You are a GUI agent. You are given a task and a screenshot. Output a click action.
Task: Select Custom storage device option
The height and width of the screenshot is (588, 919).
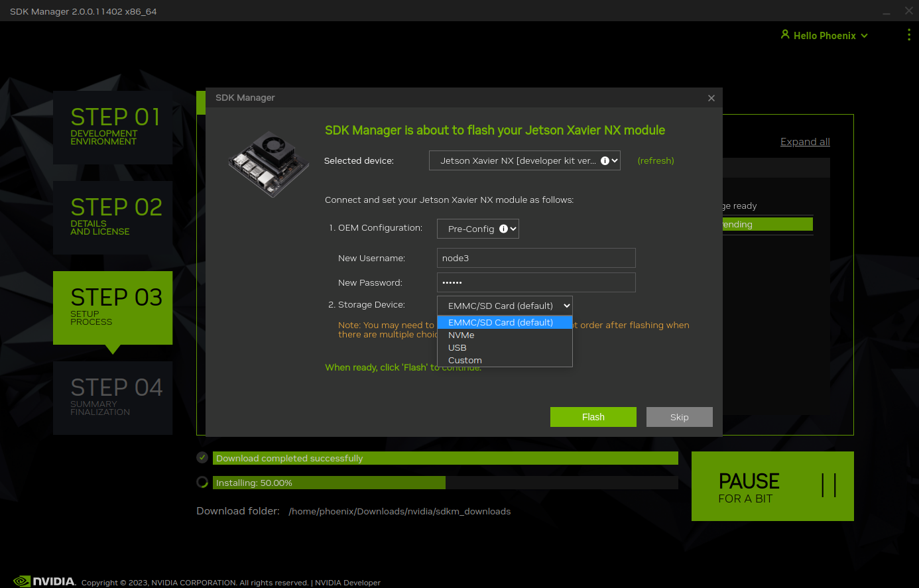click(505, 360)
